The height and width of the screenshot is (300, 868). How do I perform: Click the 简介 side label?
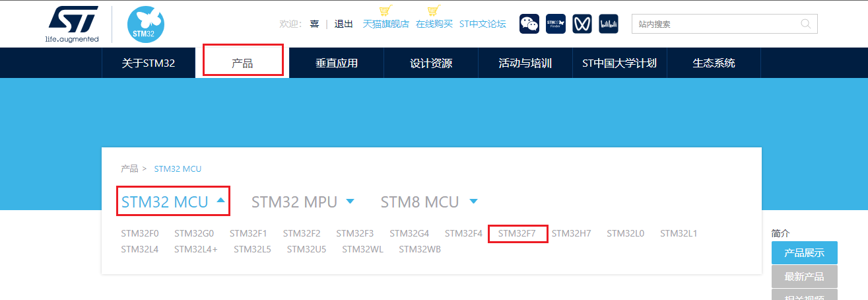(780, 233)
